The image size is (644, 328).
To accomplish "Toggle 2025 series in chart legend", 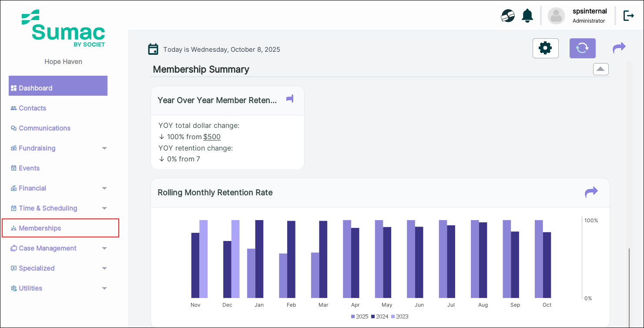I will pyautogui.click(x=359, y=317).
